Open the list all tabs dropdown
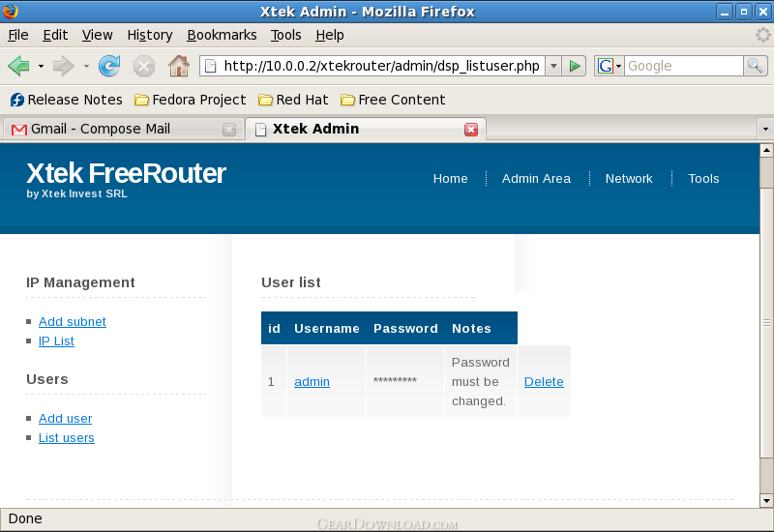The width and height of the screenshot is (774, 532). 765,130
